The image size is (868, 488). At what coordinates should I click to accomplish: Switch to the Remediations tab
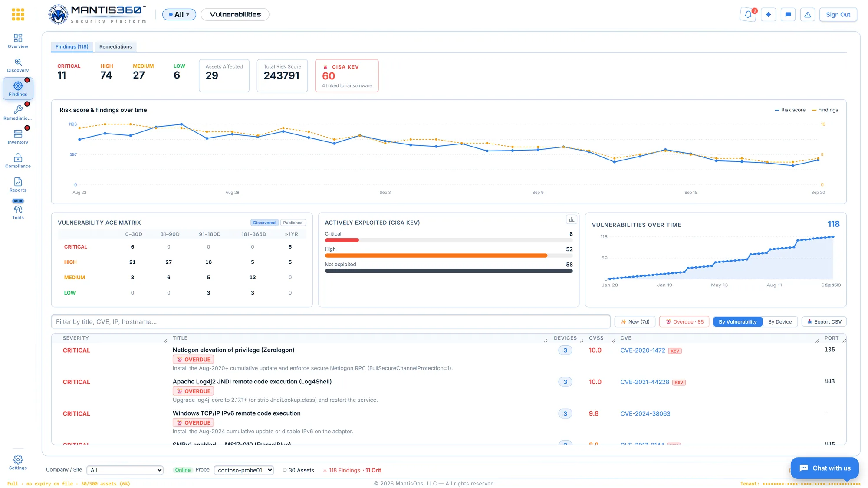click(x=115, y=46)
